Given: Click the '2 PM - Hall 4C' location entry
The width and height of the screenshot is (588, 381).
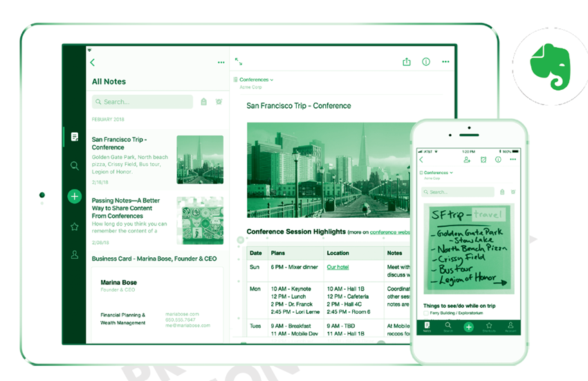Looking at the screenshot, I should tap(344, 304).
